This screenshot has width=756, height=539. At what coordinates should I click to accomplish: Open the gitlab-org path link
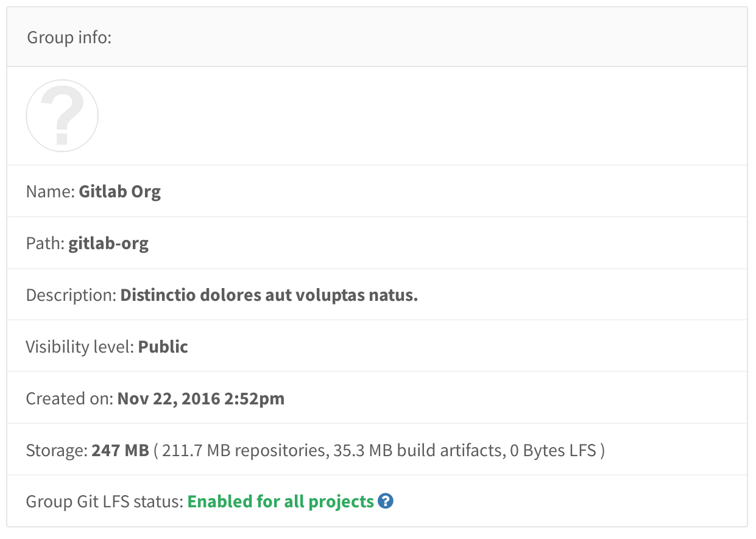point(108,243)
